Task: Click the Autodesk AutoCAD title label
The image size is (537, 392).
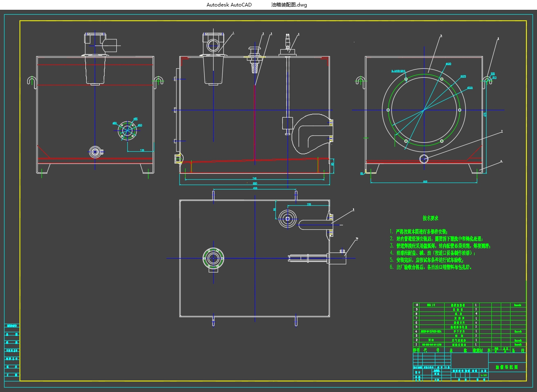Action: tap(229, 5)
